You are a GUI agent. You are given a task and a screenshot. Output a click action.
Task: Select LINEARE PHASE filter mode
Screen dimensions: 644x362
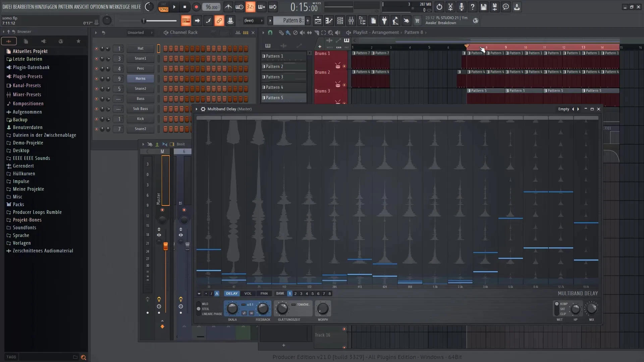212,314
